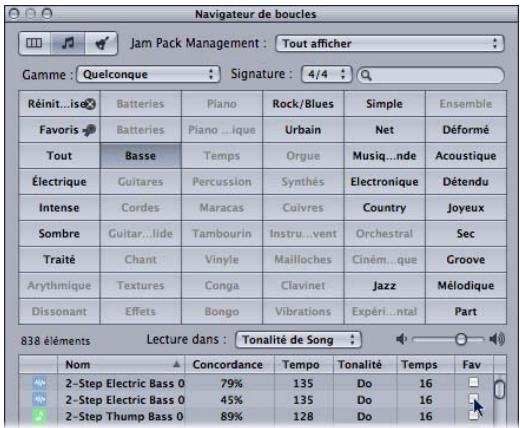Click loop icon of 45% Electric Bass row
Screen dimensions: 520x428
point(40,400)
